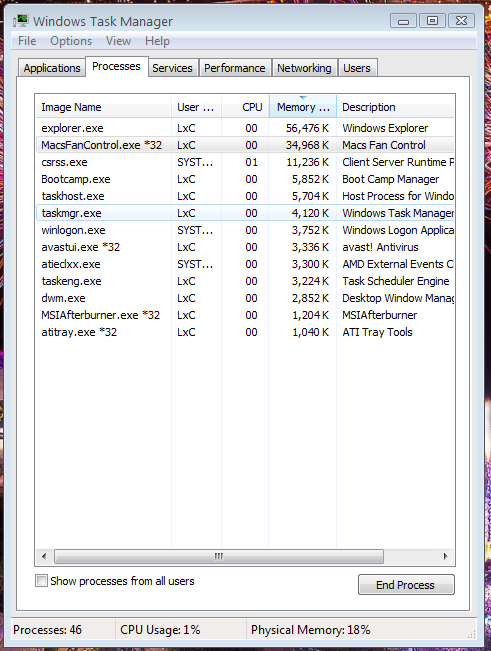Image resolution: width=491 pixels, height=651 pixels.
Task: Click the Macs Fan Control description
Action: tap(384, 145)
